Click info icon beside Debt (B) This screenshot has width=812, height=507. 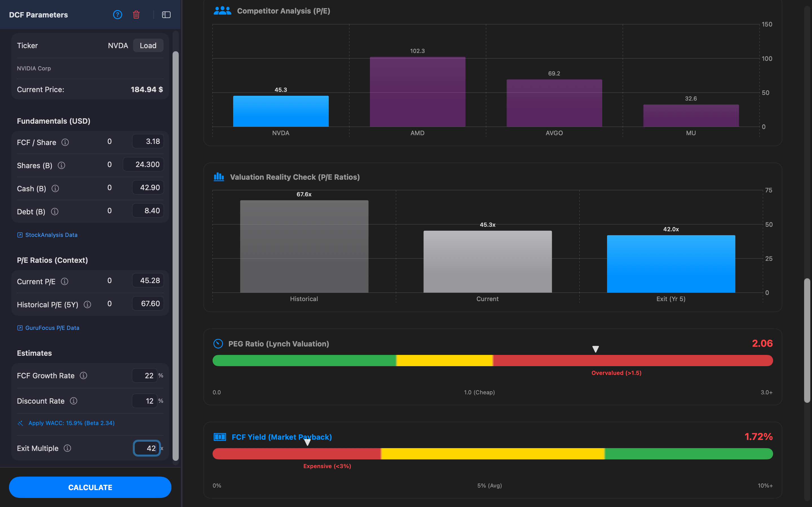tap(55, 212)
